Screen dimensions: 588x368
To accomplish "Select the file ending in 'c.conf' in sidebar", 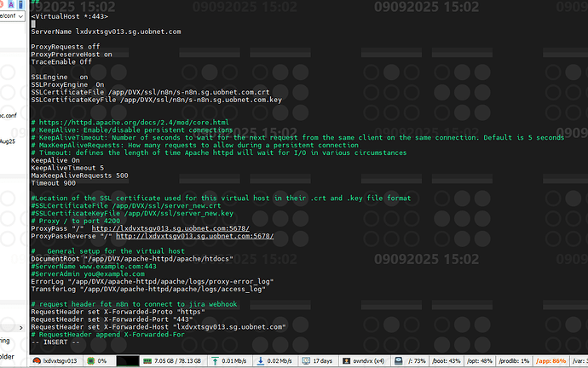I will tap(9, 115).
